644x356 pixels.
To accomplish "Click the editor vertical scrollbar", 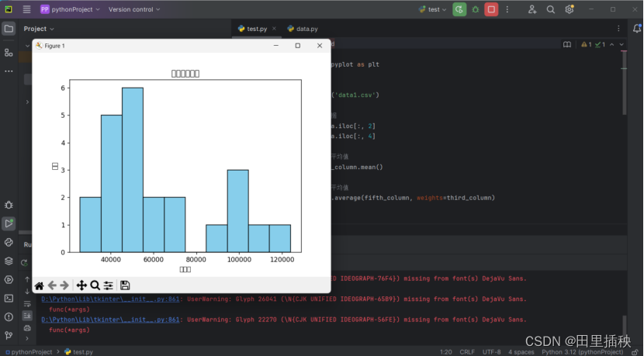I will click(x=625, y=82).
